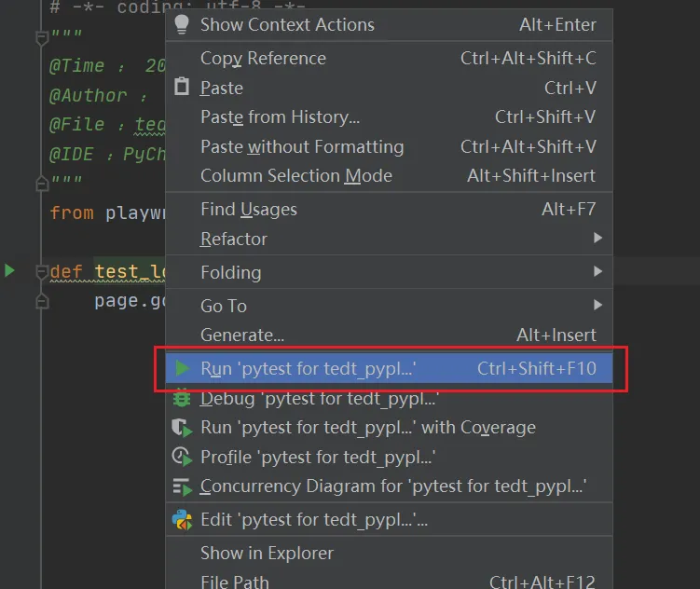This screenshot has height=589, width=700.
Task: Click the Paste clipboard icon
Action: [x=182, y=87]
